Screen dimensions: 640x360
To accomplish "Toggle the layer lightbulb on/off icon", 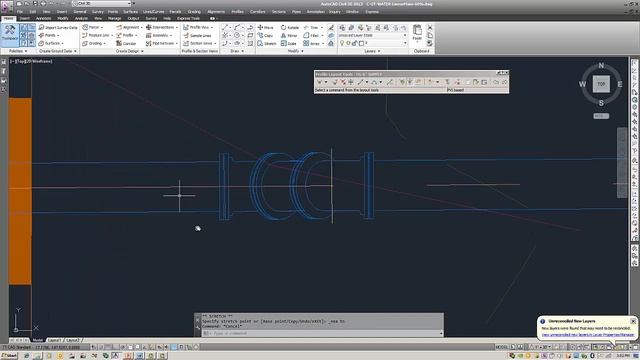I will click(x=342, y=43).
